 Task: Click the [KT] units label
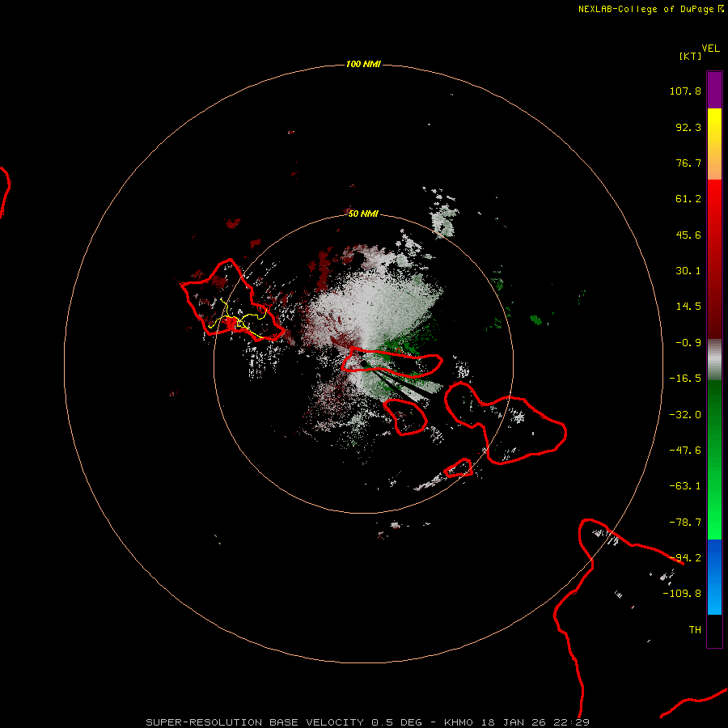point(690,56)
